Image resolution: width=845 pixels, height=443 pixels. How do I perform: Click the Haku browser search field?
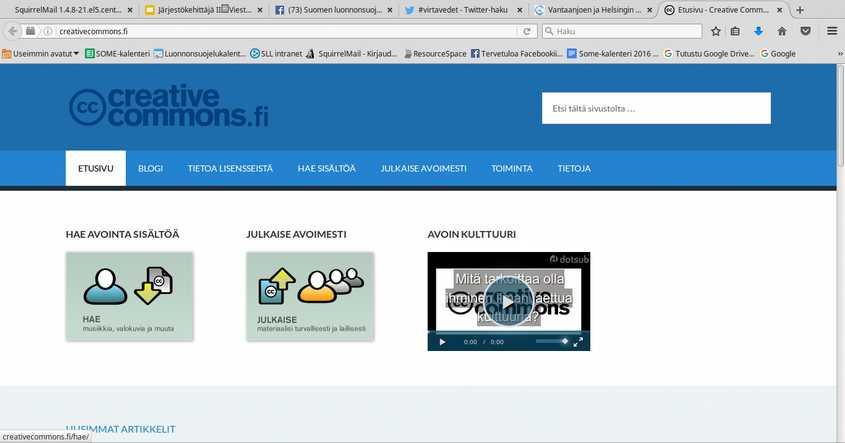[x=622, y=31]
